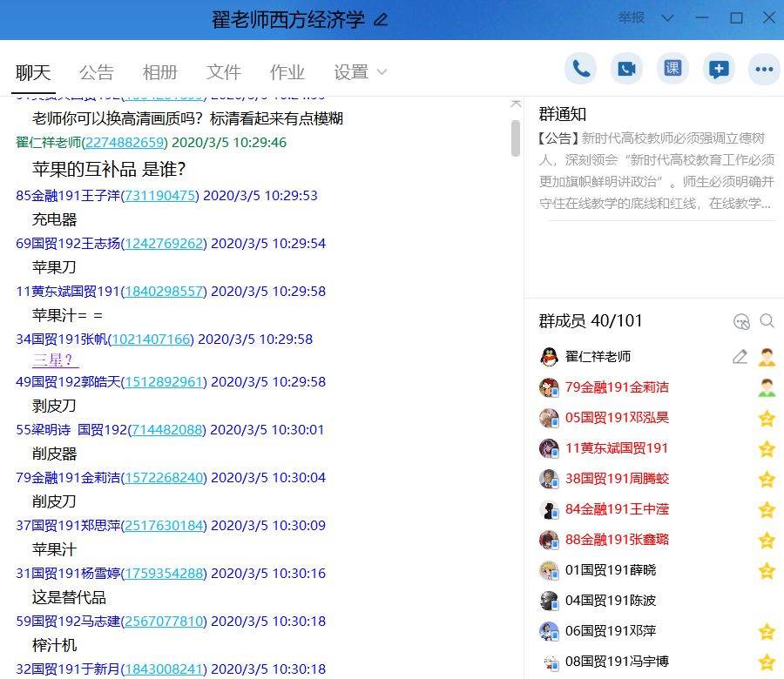Viewport: 784px width, 679px height.
Task: Select member 04国贸191陈波 in the list
Action: click(610, 601)
